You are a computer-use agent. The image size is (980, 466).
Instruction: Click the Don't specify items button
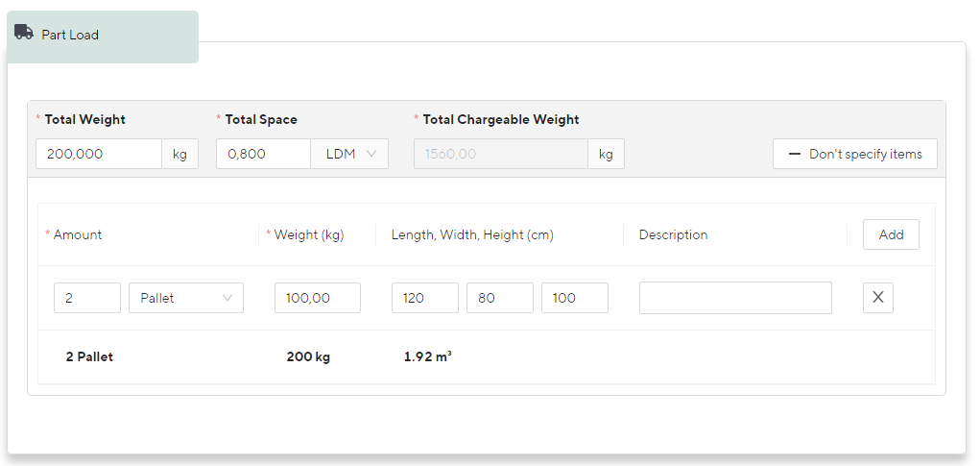[855, 154]
